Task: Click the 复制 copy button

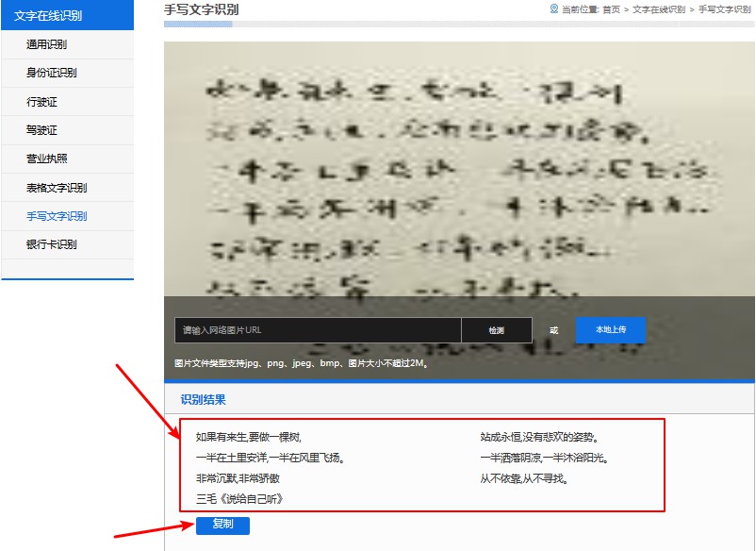Action: [x=222, y=525]
